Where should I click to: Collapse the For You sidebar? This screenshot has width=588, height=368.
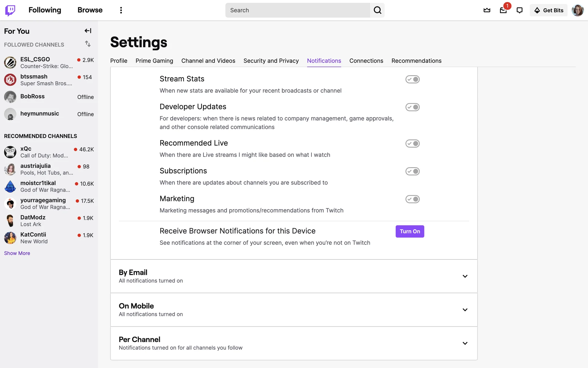88,31
